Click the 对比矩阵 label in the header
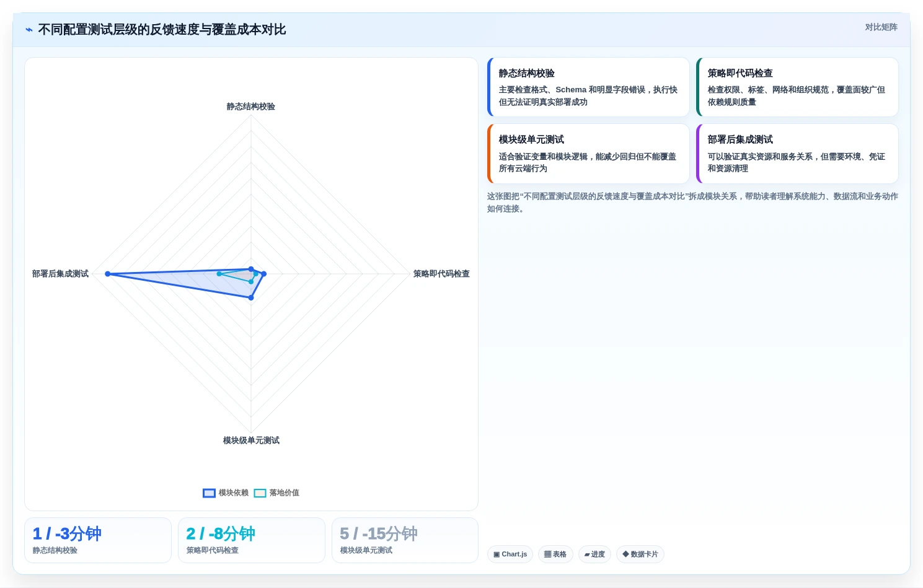This screenshot has width=923, height=588. pyautogui.click(x=881, y=27)
